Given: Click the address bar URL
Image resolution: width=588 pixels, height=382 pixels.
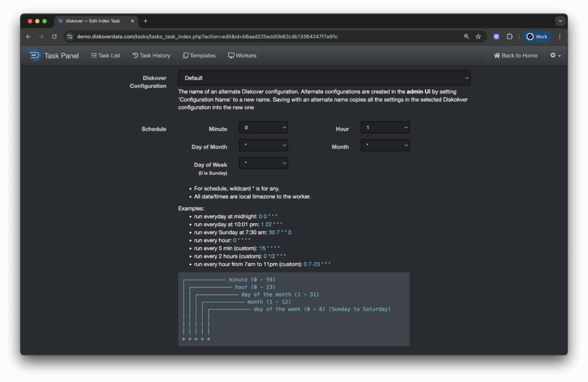Looking at the screenshot, I should pyautogui.click(x=207, y=36).
